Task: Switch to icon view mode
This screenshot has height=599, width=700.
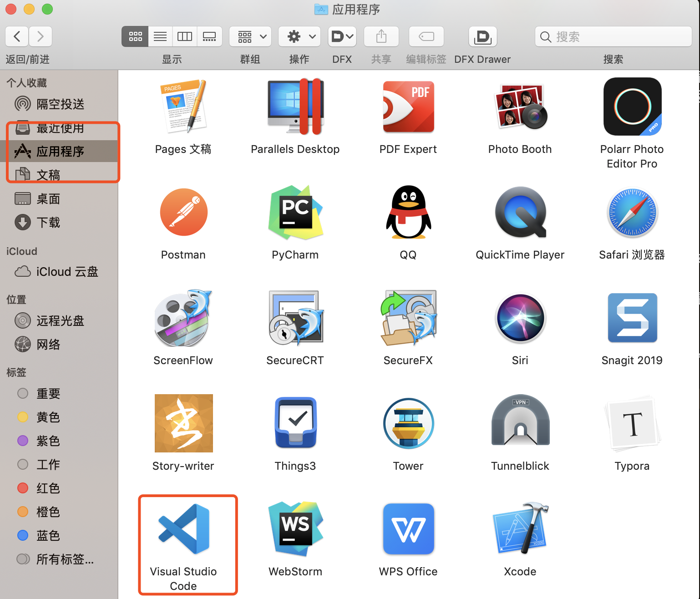Action: (135, 36)
